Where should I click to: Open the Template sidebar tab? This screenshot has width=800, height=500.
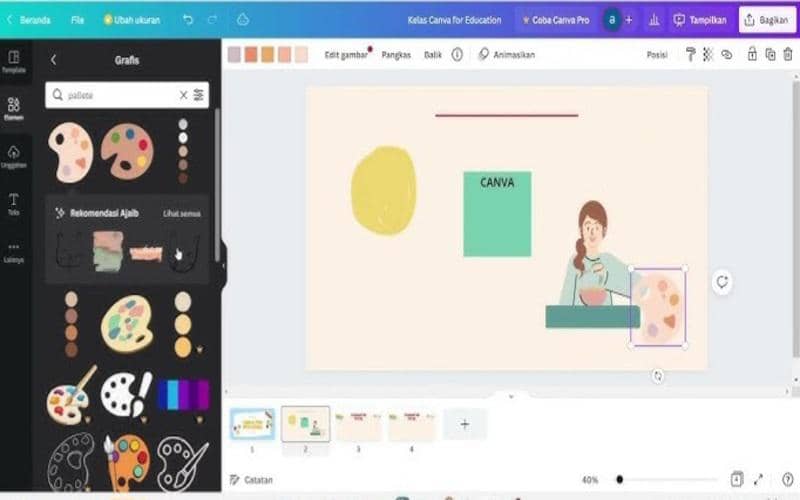14,62
